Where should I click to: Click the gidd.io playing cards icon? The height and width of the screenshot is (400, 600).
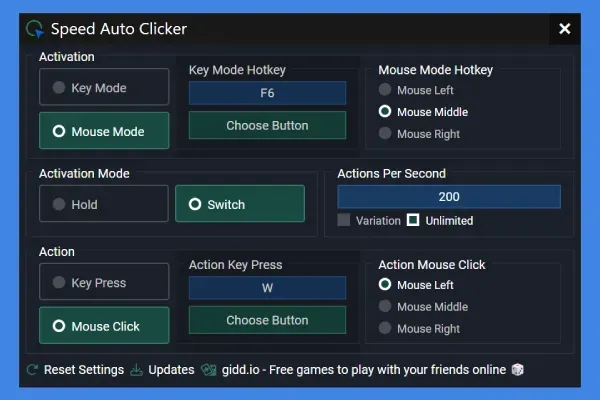click(209, 370)
